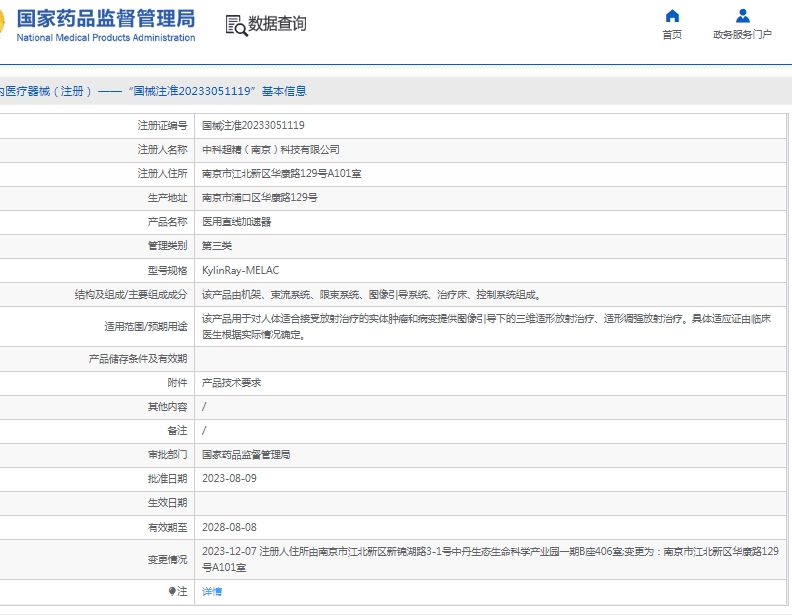Select 中科超精（南京）科技有限公司 cell
Screen dimensions: 792x615
pyautogui.click(x=271, y=149)
